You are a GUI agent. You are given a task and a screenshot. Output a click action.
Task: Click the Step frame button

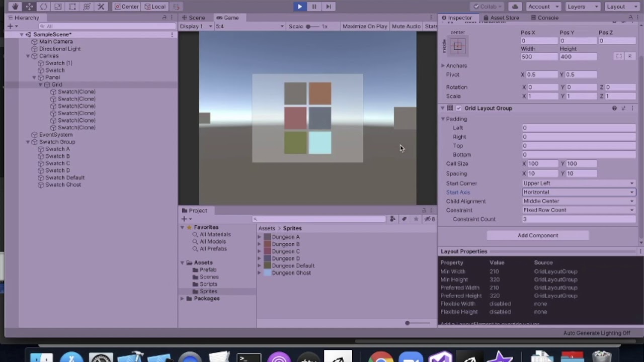click(329, 7)
